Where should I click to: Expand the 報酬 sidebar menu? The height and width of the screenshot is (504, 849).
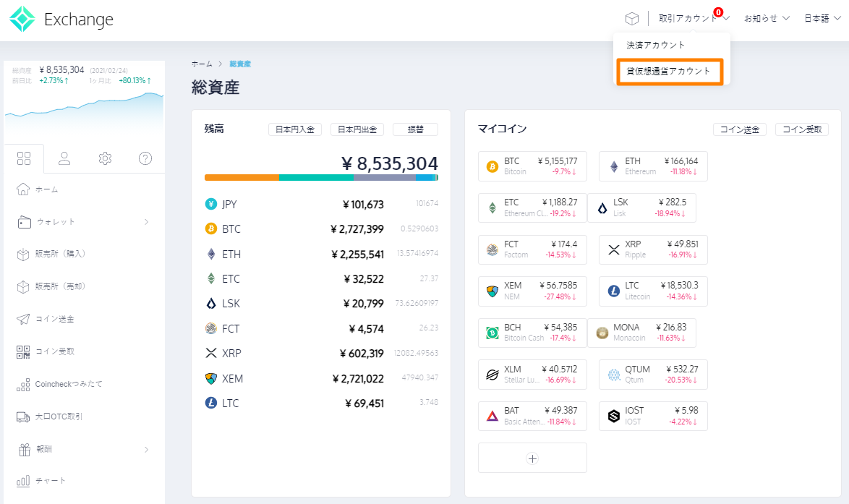pyautogui.click(x=84, y=449)
